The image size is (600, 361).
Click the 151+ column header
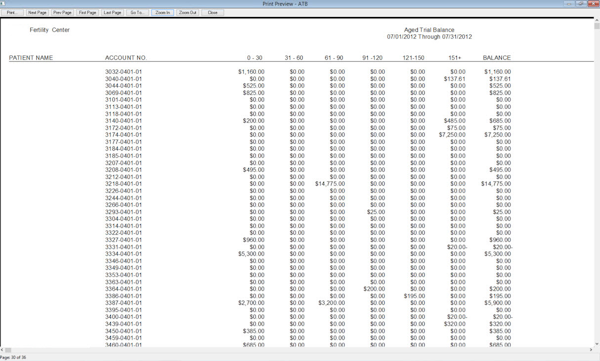pos(455,58)
